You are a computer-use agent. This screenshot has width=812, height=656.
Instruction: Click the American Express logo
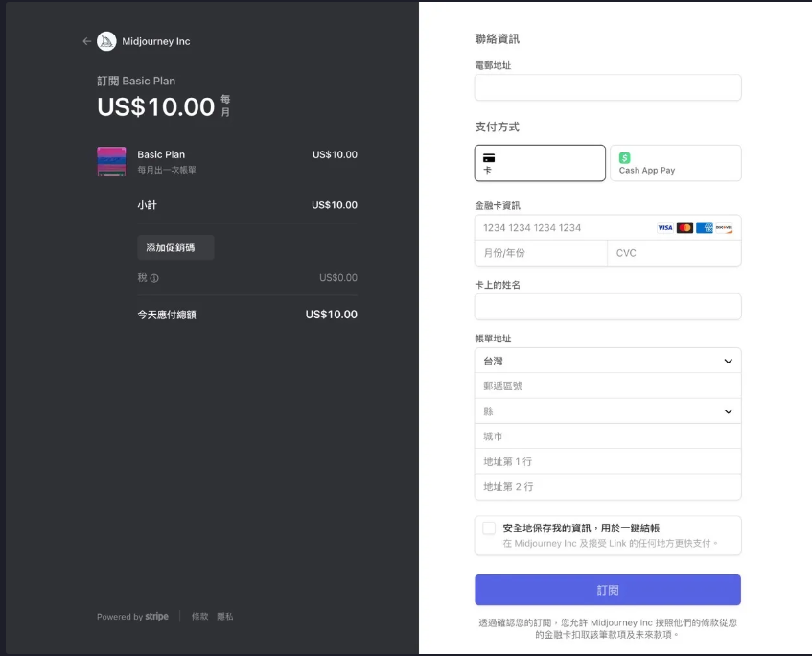(705, 228)
